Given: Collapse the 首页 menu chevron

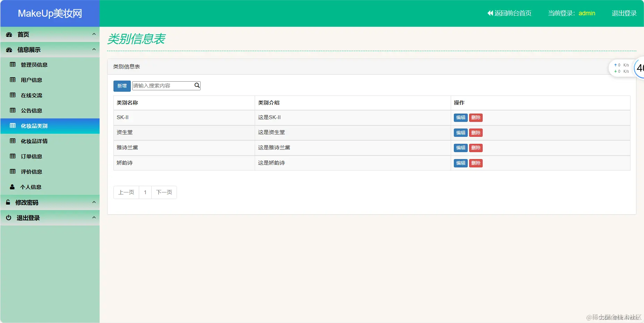Looking at the screenshot, I should pyautogui.click(x=94, y=34).
